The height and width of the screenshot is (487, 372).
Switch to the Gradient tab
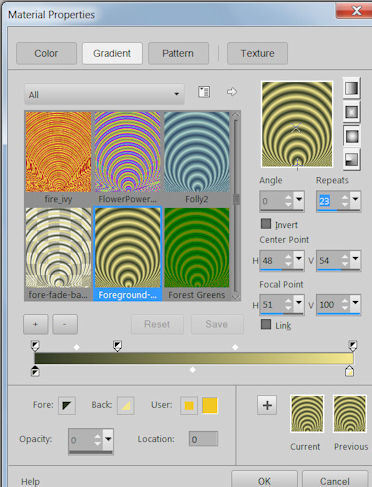click(x=112, y=53)
